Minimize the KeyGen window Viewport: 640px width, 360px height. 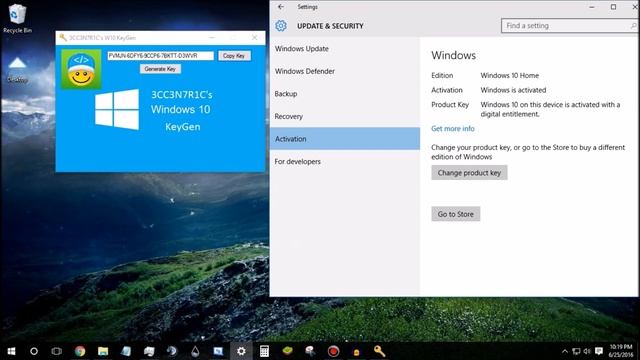tap(212, 38)
